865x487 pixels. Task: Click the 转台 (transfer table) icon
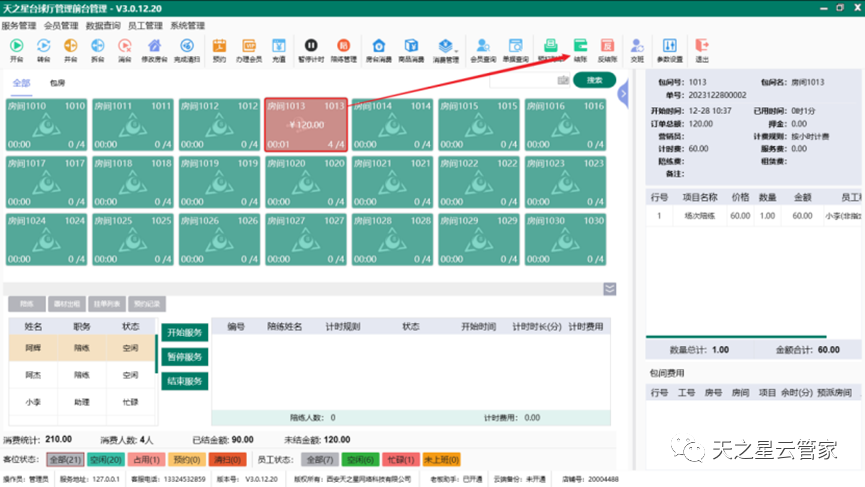pyautogui.click(x=43, y=47)
